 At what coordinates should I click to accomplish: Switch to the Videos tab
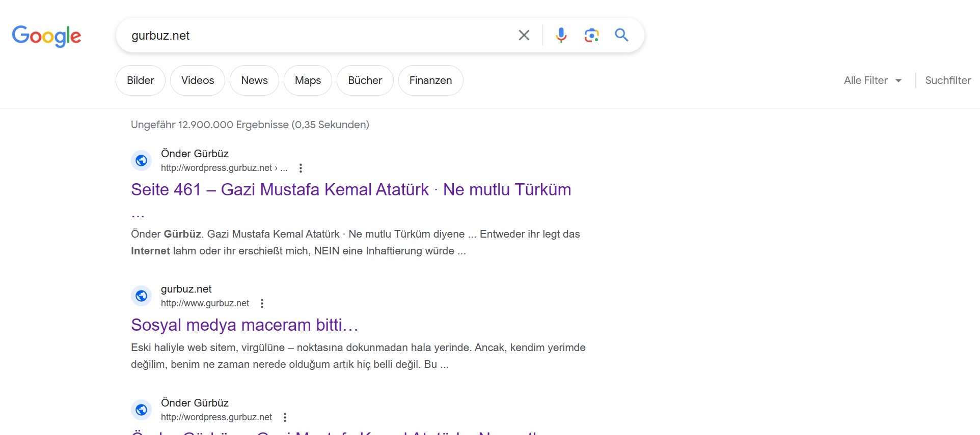point(198,80)
